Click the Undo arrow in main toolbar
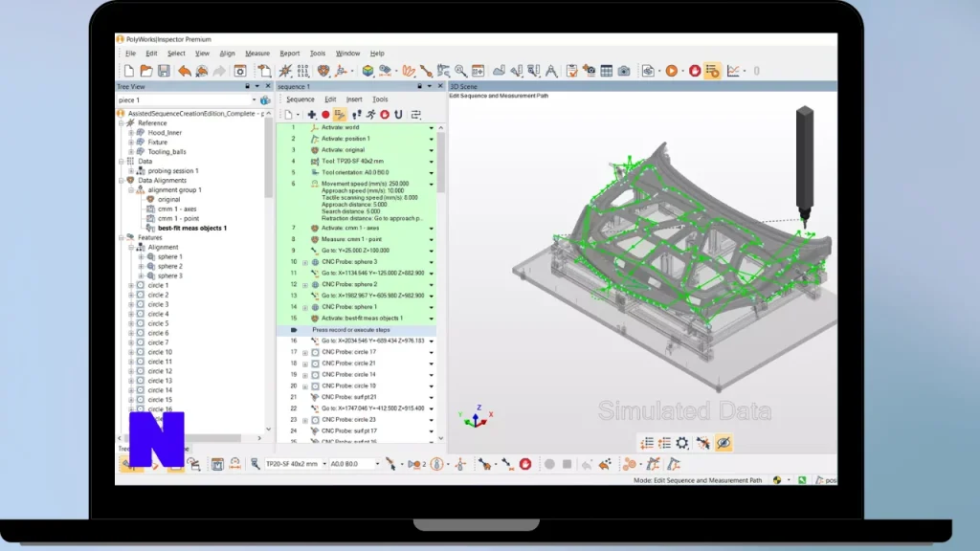 point(184,71)
